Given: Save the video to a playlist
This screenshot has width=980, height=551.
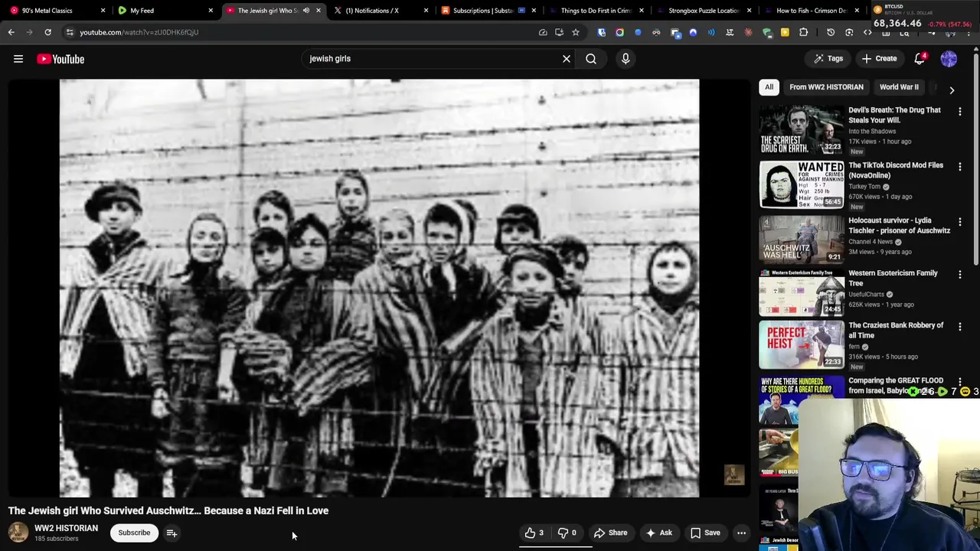Looking at the screenshot, I should click(x=705, y=533).
